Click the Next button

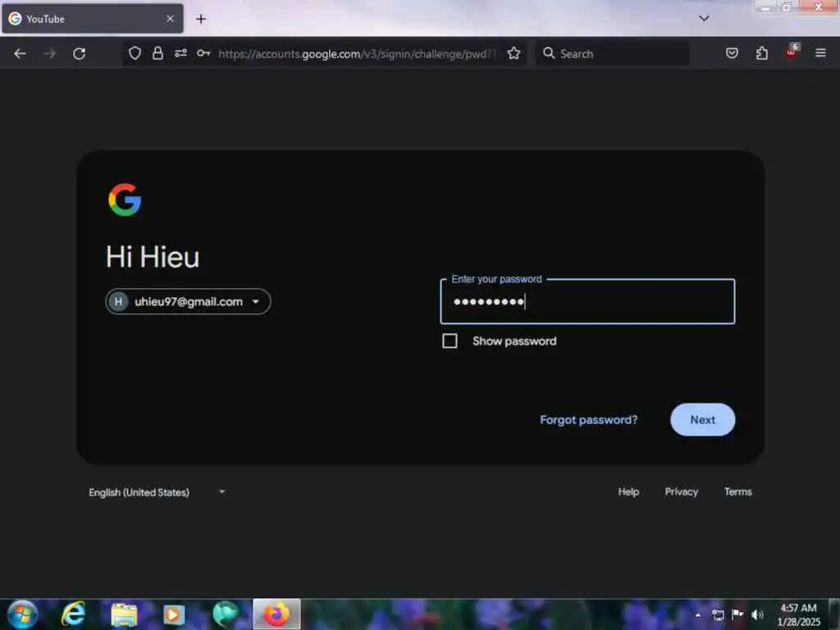click(702, 419)
